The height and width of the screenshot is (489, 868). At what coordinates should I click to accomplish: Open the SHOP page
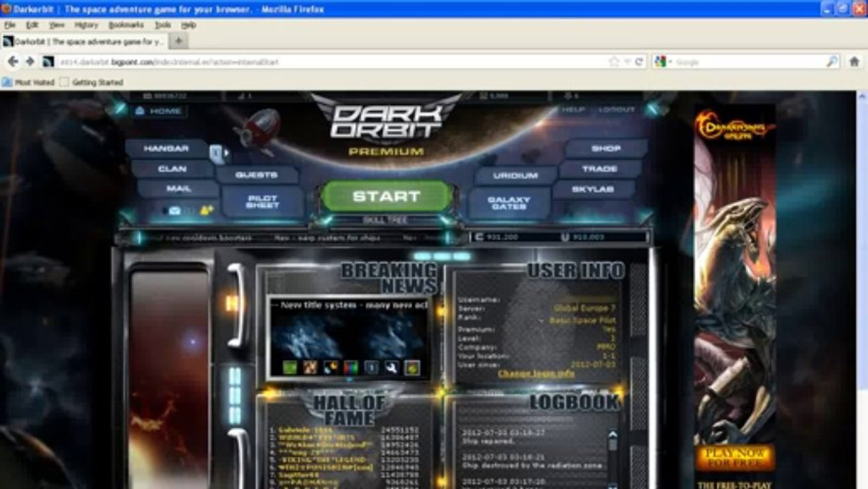click(x=606, y=148)
